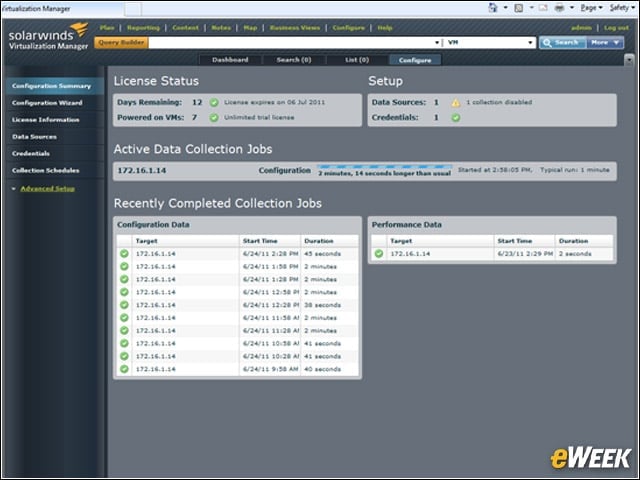Click status icon for the 9:58 AM configuration job
Image resolution: width=640 pixels, height=480 pixels.
pyautogui.click(x=124, y=369)
